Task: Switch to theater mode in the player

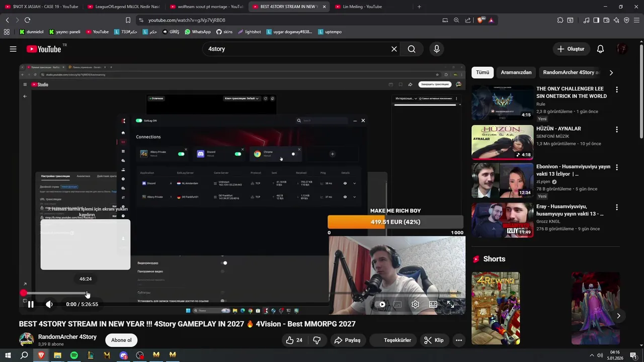Action: click(433, 304)
